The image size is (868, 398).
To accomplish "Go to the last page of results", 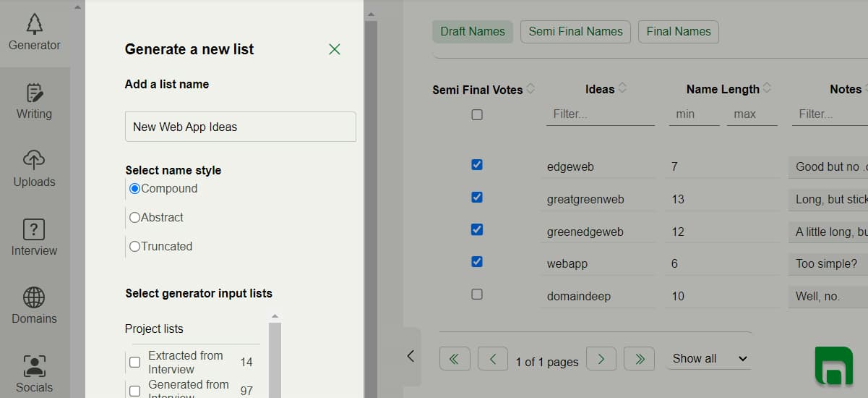I will pyautogui.click(x=639, y=359).
